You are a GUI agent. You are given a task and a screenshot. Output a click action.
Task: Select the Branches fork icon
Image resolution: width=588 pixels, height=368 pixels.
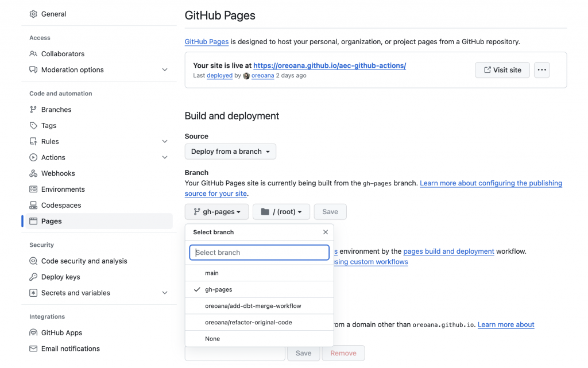[x=33, y=109]
